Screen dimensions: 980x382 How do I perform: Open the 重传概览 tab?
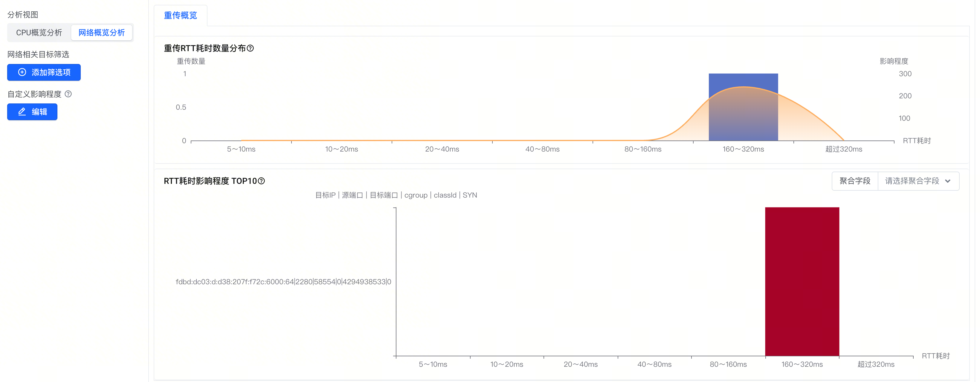(180, 16)
